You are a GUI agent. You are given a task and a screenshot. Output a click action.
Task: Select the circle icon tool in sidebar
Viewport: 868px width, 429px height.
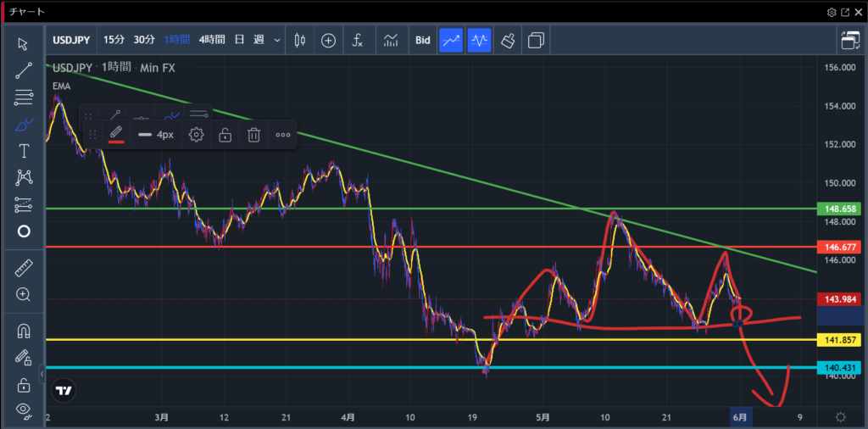(23, 231)
